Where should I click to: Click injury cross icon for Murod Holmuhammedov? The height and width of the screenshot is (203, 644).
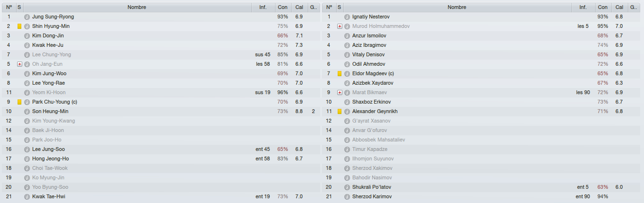click(x=340, y=26)
